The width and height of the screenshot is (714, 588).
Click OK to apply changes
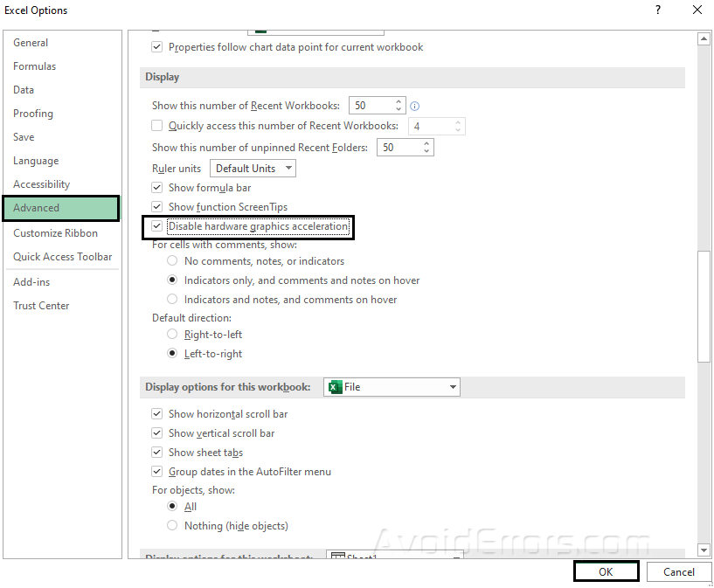[606, 571]
